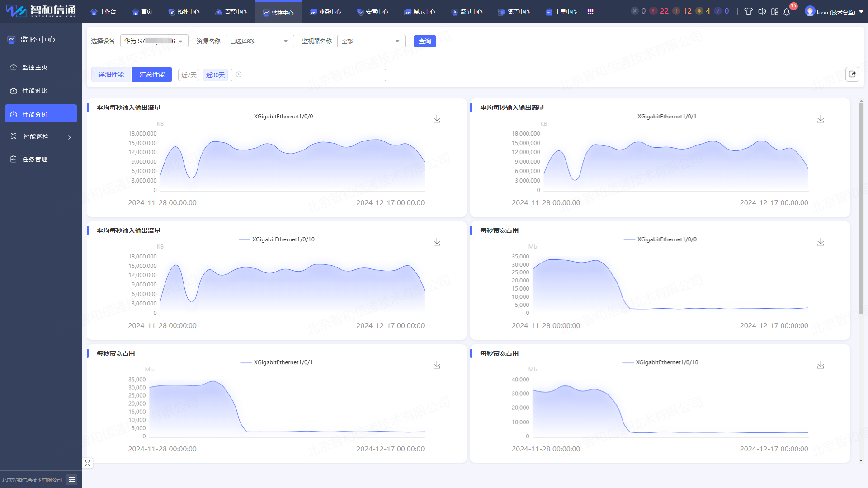This screenshot has width=868, height=488.
Task: Go to 首页 in top navigation
Action: [x=142, y=12]
